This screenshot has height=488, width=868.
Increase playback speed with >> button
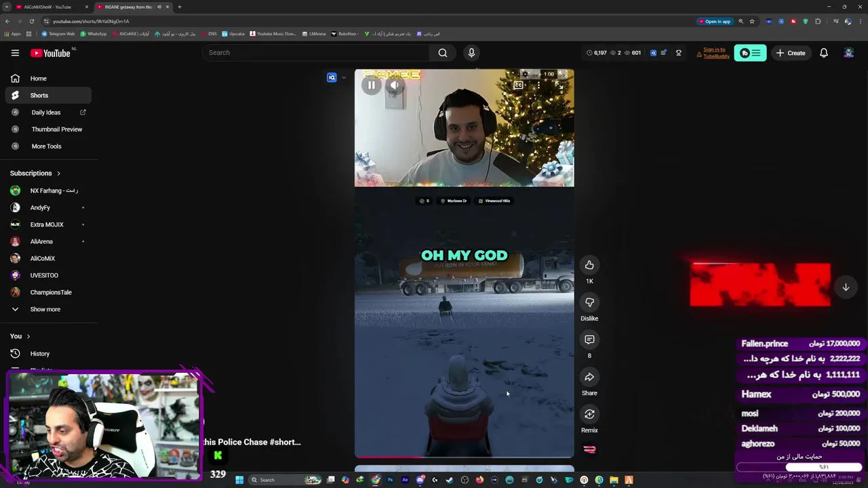(562, 75)
